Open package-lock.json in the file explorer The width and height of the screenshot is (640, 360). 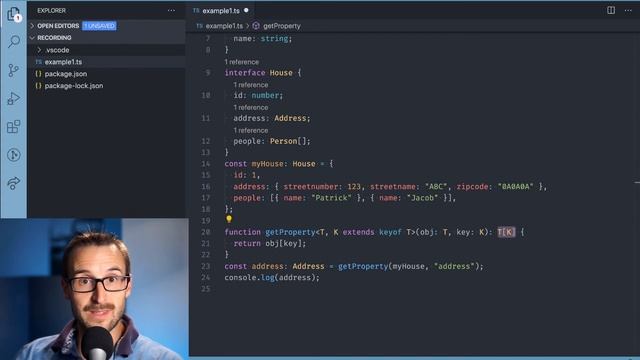[x=106, y=86]
